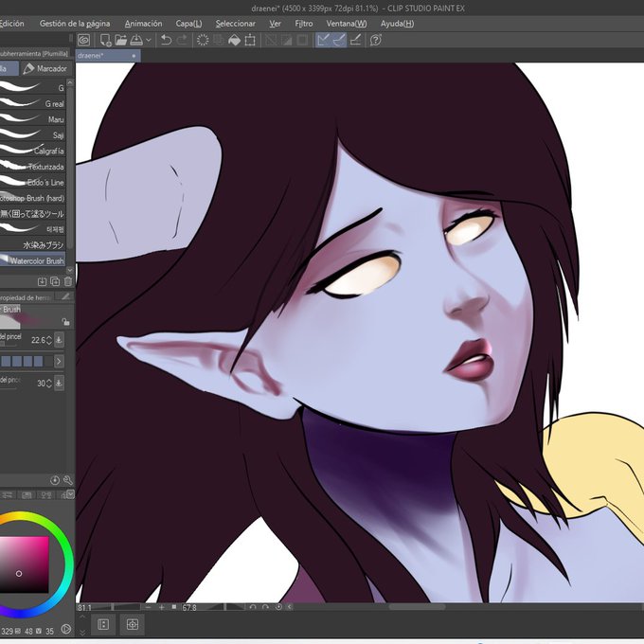Click the timeline panel layout icon
Viewport: 644px width, 644px height.
103,625
